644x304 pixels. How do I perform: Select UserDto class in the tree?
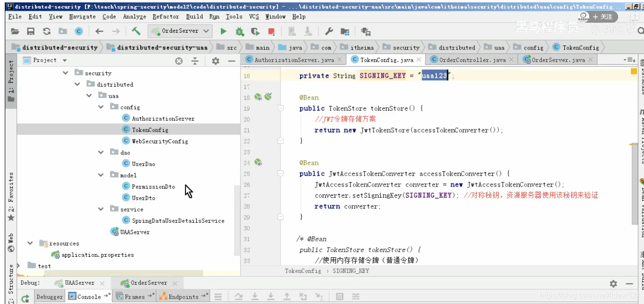pyautogui.click(x=144, y=198)
